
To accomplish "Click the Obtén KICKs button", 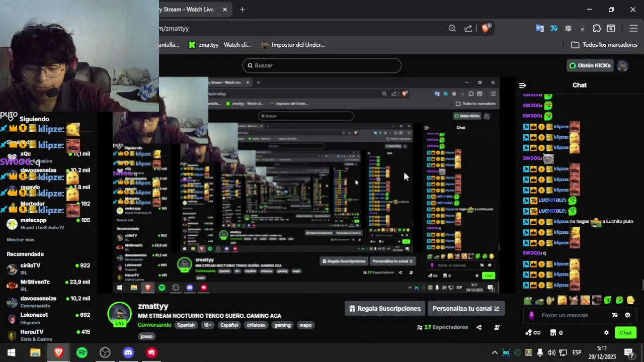I will tap(590, 65).
